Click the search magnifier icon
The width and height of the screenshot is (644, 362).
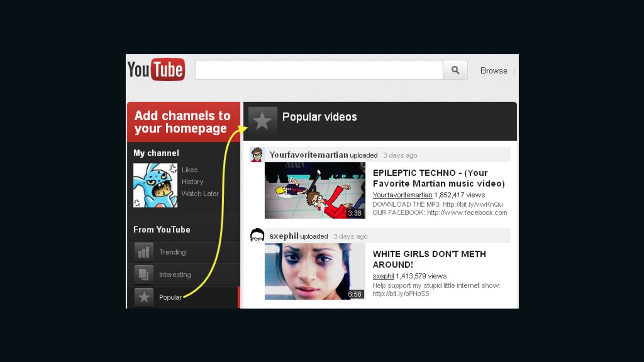coord(455,70)
